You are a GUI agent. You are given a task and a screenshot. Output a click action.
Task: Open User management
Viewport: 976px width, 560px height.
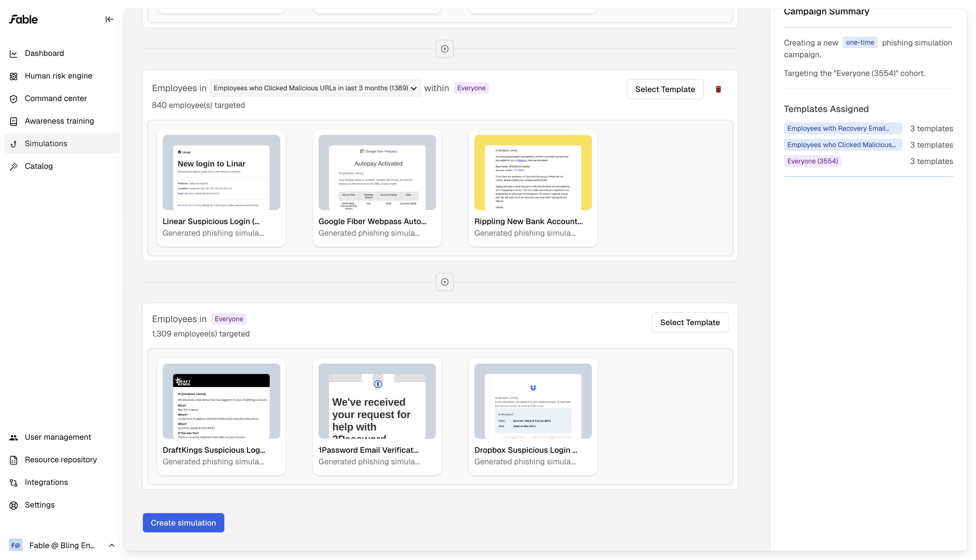62,437
